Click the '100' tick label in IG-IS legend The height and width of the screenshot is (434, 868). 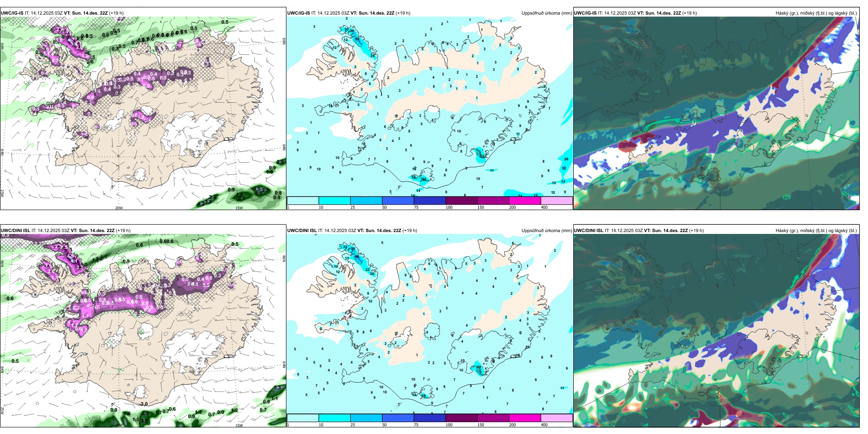[x=449, y=207]
